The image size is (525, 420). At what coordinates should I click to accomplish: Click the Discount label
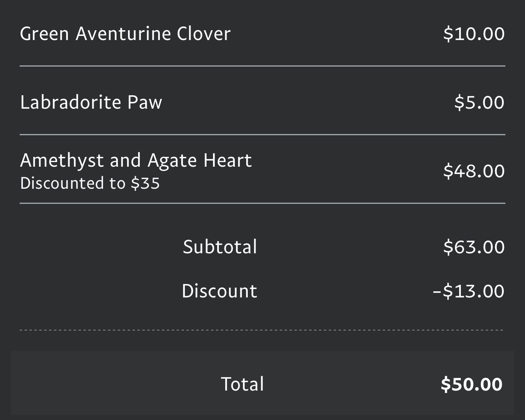tap(219, 291)
